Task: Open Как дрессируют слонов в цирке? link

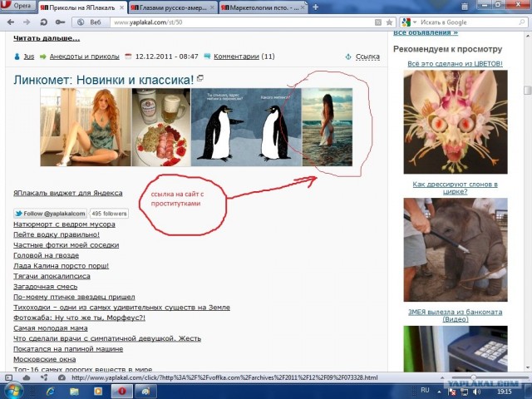Action: click(x=455, y=188)
